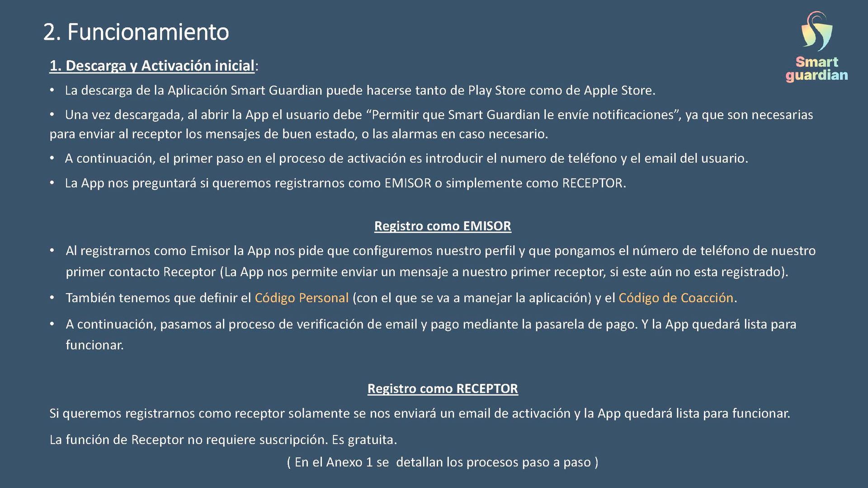
Task: Click the 'mensajes de buen estado' phrase
Action: (x=278, y=134)
